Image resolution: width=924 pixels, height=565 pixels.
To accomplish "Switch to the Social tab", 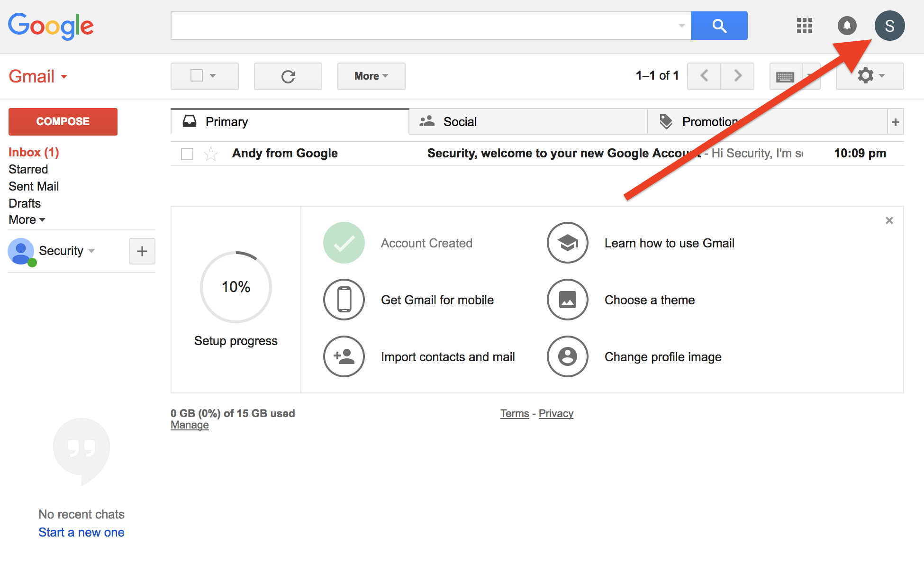I will (459, 121).
